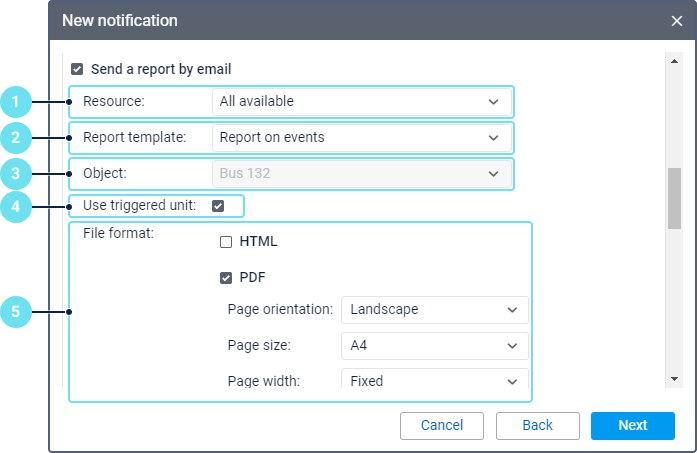Open the Page width dropdown
Screen dimensions: 697x453
pyautogui.click(x=434, y=380)
